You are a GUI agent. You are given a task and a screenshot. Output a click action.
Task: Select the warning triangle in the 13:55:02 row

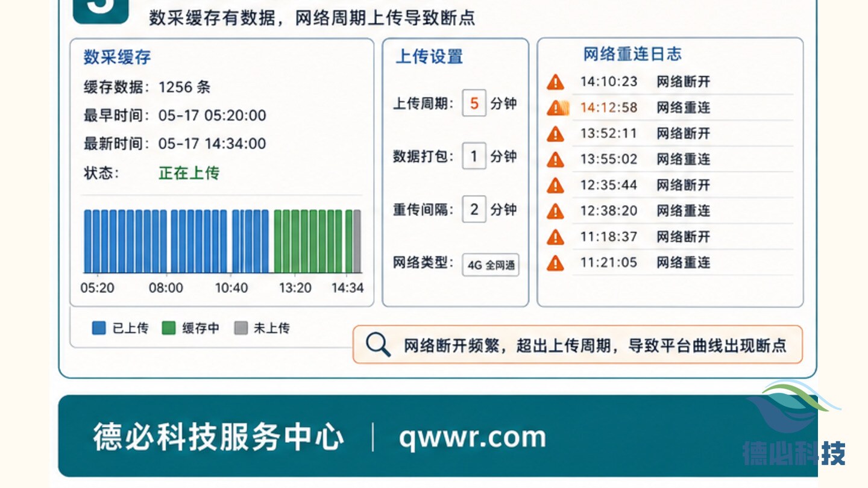pyautogui.click(x=555, y=160)
